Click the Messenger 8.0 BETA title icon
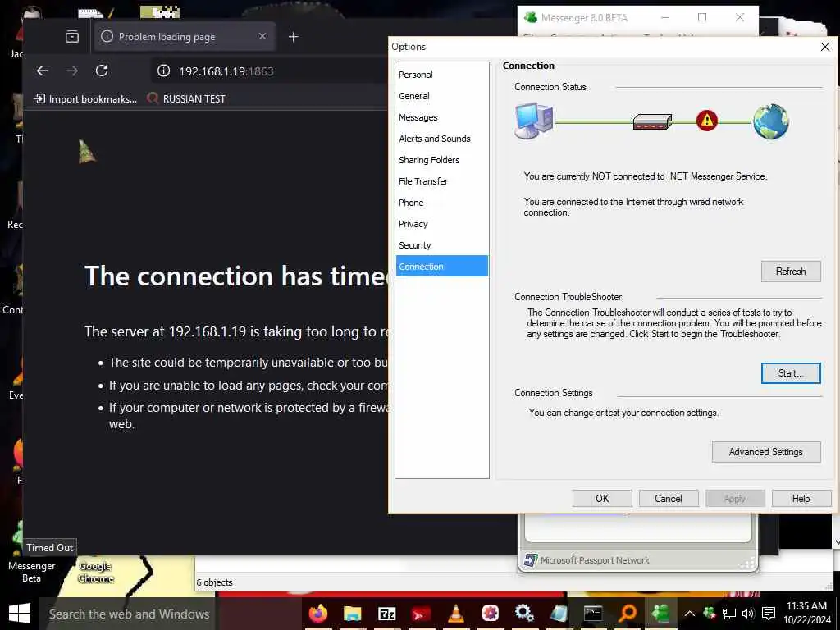This screenshot has width=840, height=630. pyautogui.click(x=531, y=17)
